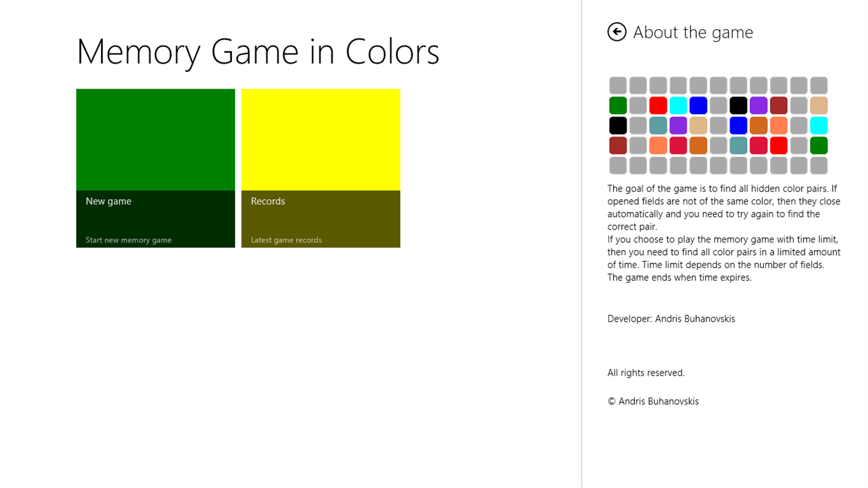Select the purple tile in the grid

758,105
